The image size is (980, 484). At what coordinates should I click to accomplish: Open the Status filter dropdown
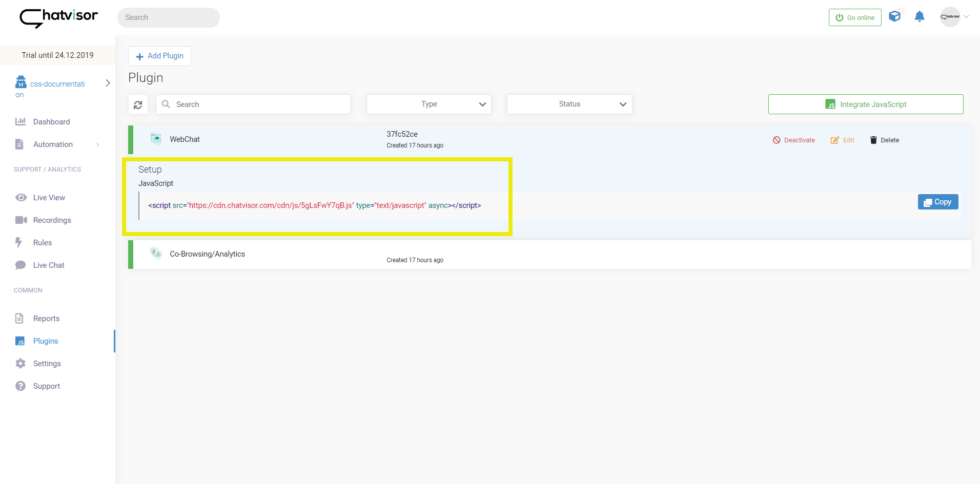(x=569, y=104)
